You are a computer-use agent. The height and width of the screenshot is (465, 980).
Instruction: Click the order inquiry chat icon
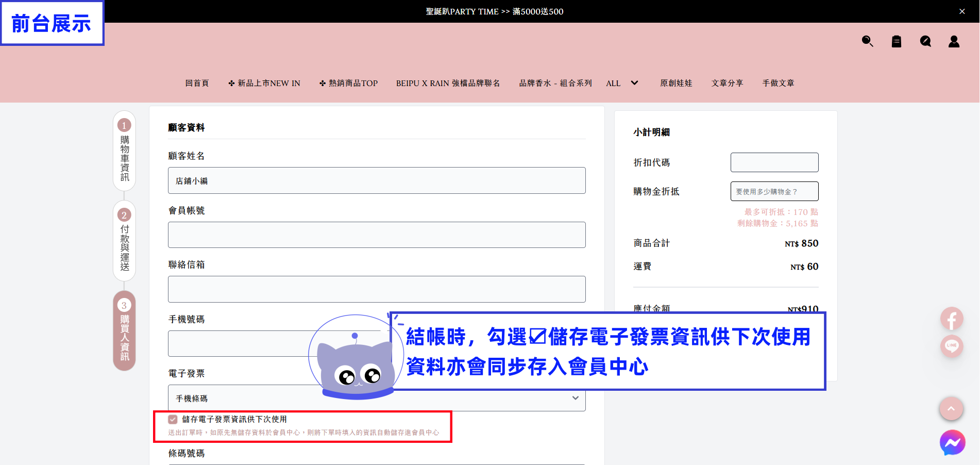point(925,41)
